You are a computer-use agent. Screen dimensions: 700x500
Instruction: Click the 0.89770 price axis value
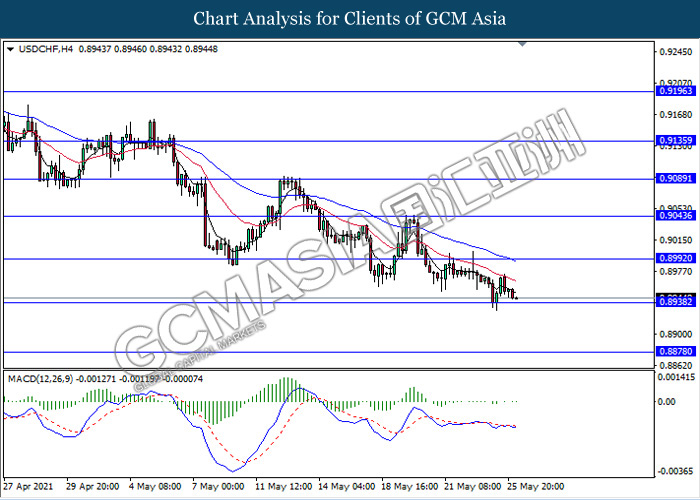pyautogui.click(x=674, y=271)
